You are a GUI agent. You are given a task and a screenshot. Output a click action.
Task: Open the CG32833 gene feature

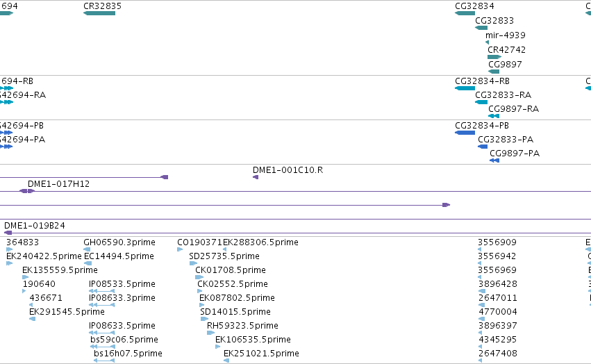(x=494, y=21)
